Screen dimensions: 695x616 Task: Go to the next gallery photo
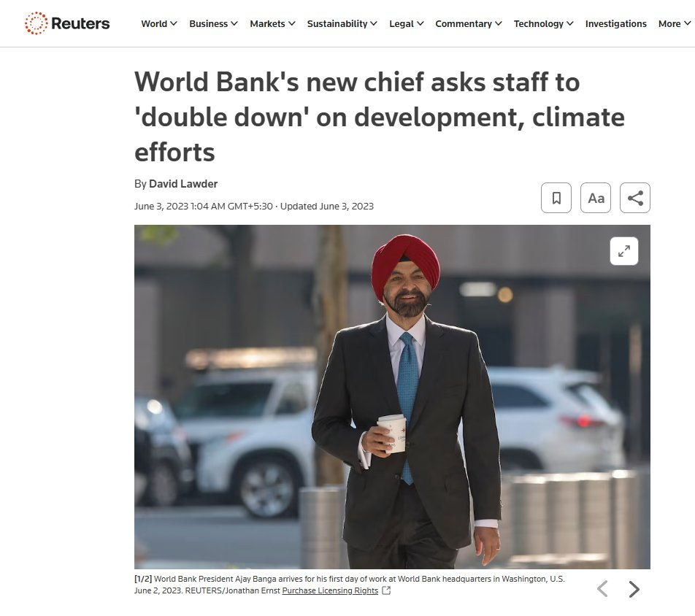[x=634, y=589]
